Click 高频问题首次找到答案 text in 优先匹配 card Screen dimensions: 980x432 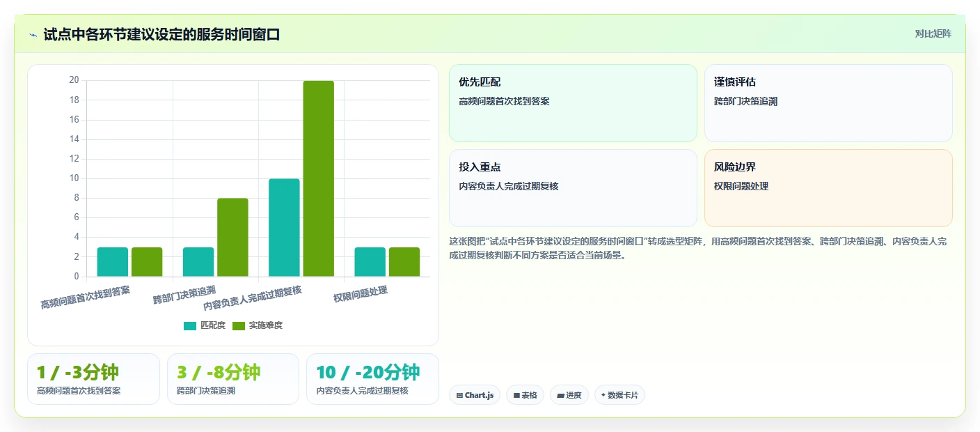pyautogui.click(x=504, y=101)
